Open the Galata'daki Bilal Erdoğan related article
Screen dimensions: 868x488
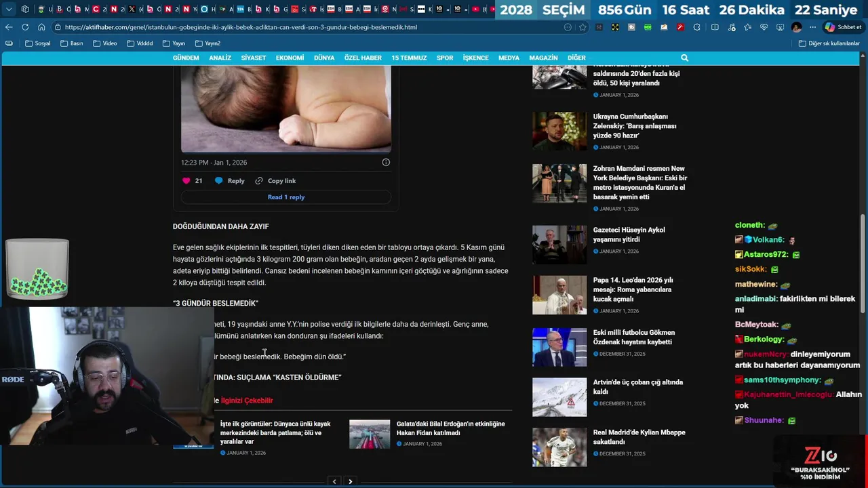(x=451, y=428)
